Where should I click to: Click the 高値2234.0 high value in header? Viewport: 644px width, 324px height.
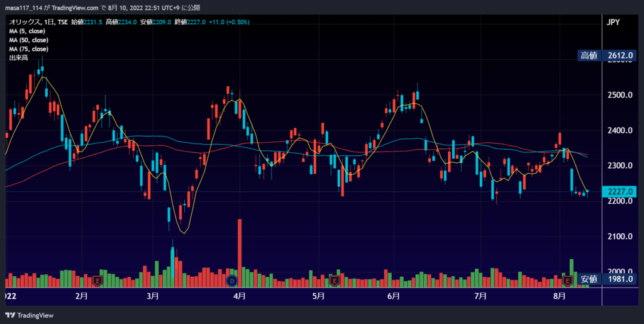[121, 22]
